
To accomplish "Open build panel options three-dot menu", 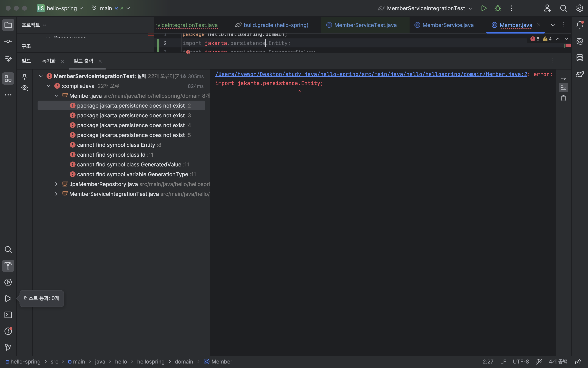I will click(552, 61).
